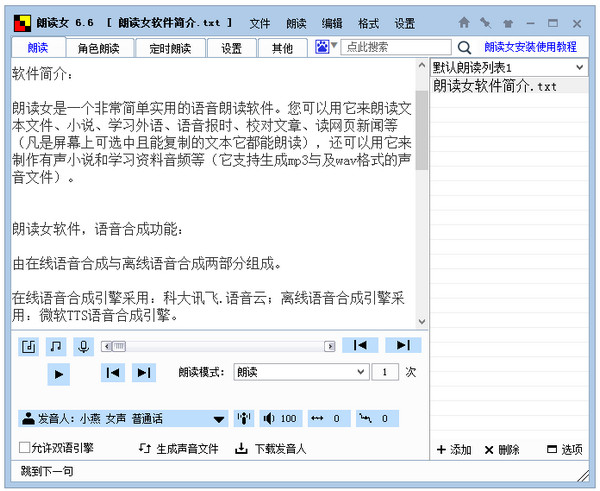Go to previous sentence button
The height and width of the screenshot is (491, 600).
(x=112, y=373)
